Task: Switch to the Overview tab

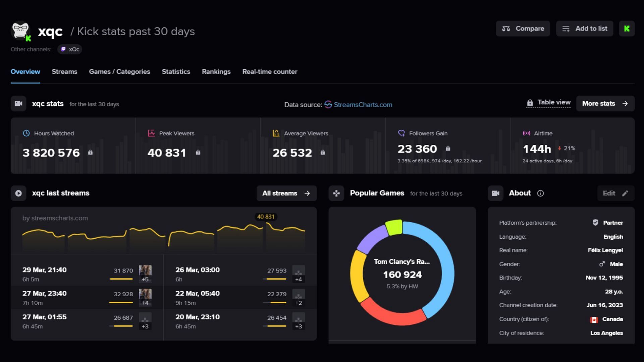Action: click(25, 71)
